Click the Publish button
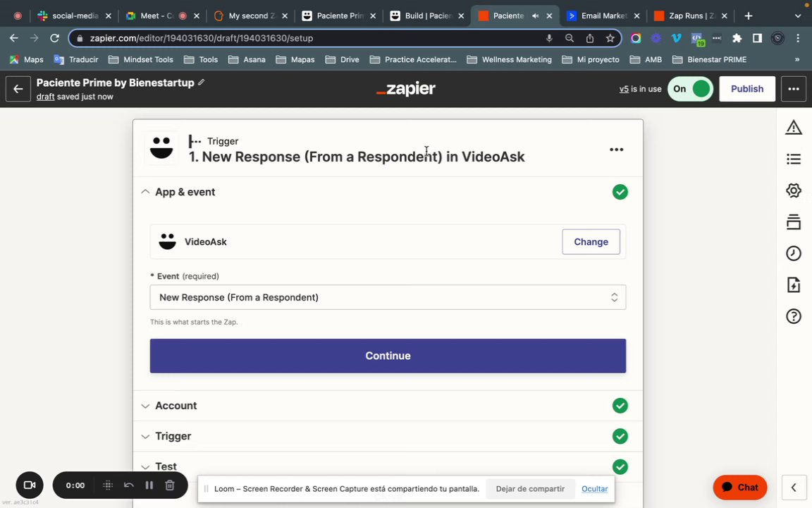812x508 pixels. pos(746,89)
